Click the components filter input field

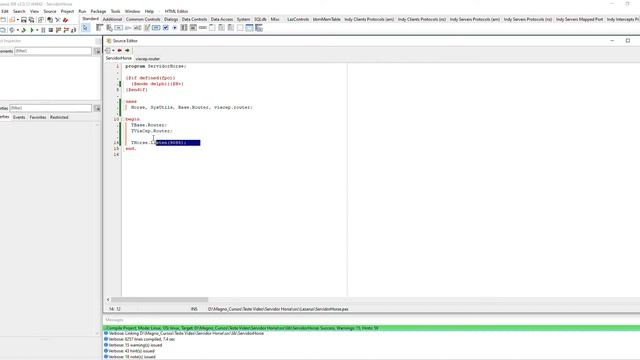53,51
